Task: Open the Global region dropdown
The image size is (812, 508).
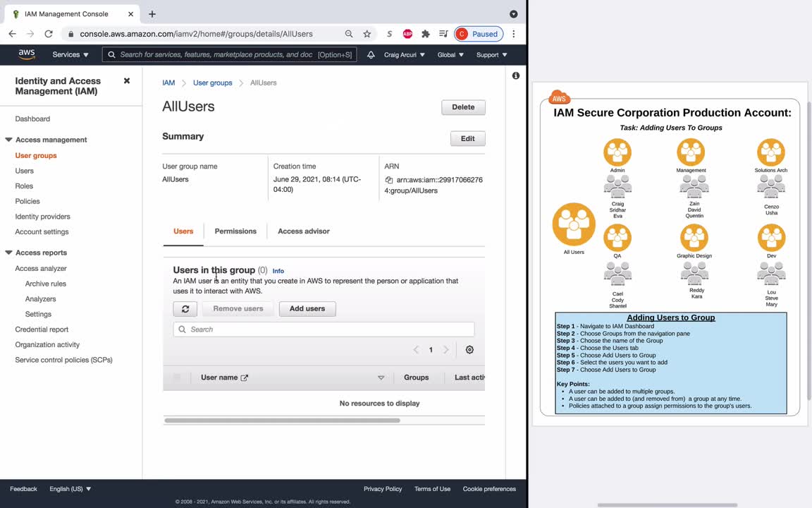Action: tap(450, 54)
